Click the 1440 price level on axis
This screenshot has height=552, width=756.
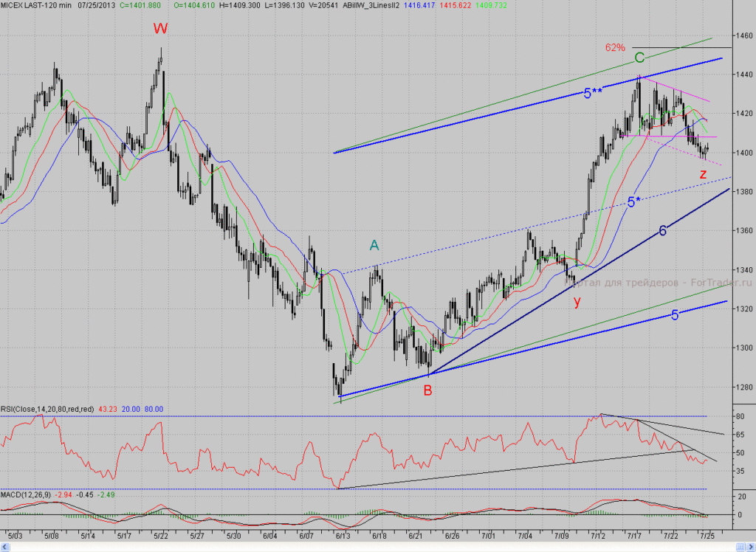coord(744,75)
